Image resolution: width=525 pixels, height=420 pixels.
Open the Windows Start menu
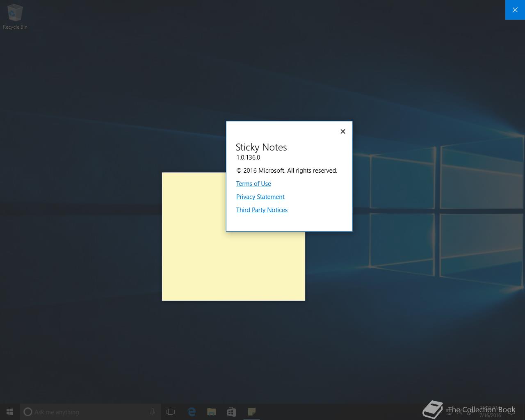pos(10,412)
